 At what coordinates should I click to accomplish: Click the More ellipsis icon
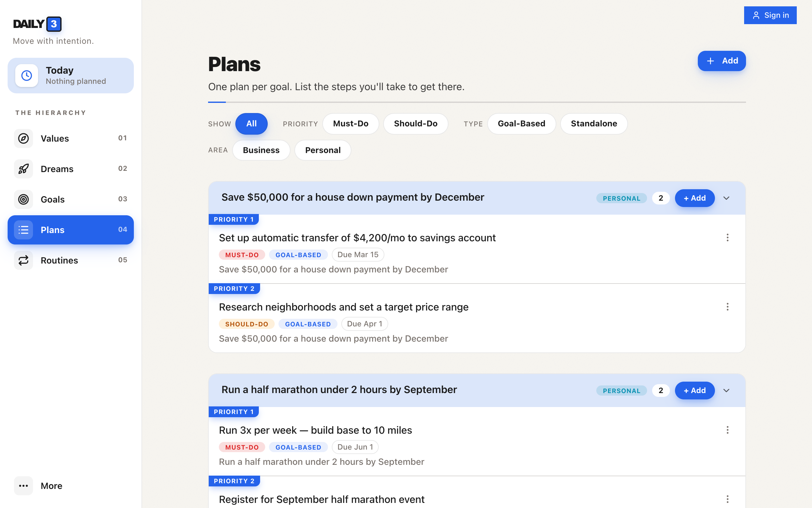(23, 486)
